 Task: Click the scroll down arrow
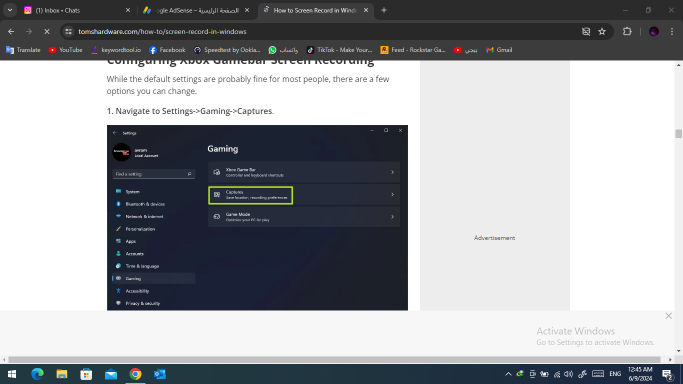(x=679, y=351)
